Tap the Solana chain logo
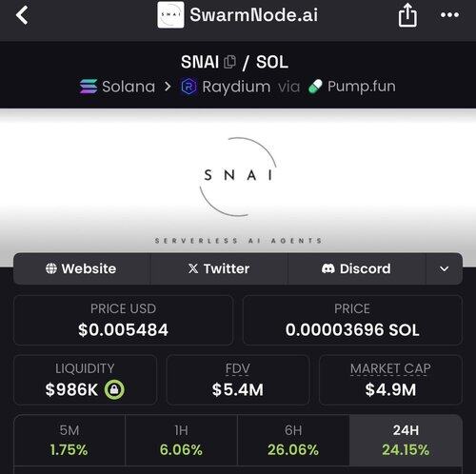Viewport: 476px width, 474px height. point(89,87)
